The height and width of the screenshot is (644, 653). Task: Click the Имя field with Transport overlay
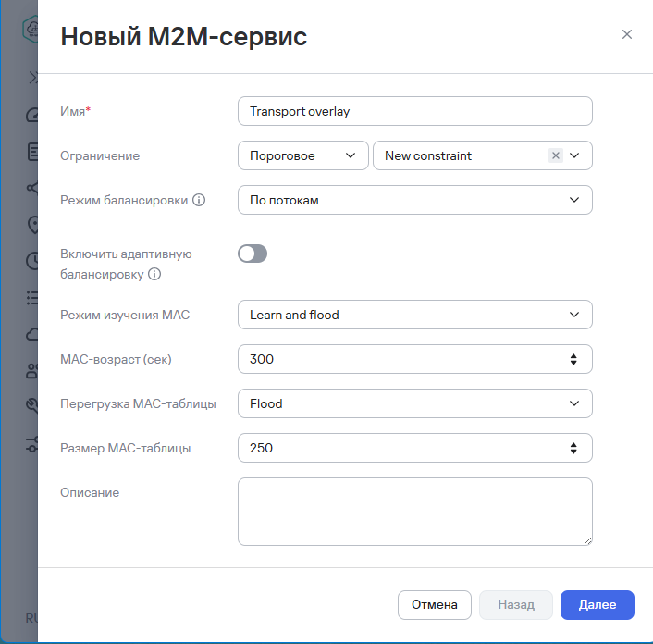coord(414,111)
